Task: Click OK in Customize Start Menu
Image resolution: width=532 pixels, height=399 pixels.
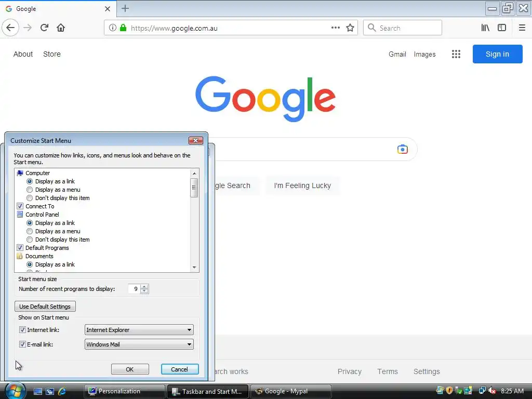Action: pos(130,369)
